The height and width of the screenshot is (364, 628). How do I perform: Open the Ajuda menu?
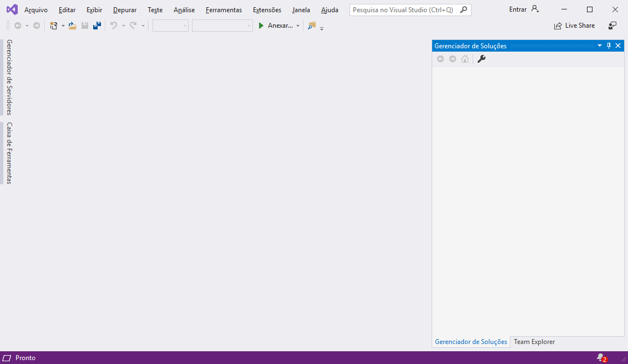[x=330, y=9]
